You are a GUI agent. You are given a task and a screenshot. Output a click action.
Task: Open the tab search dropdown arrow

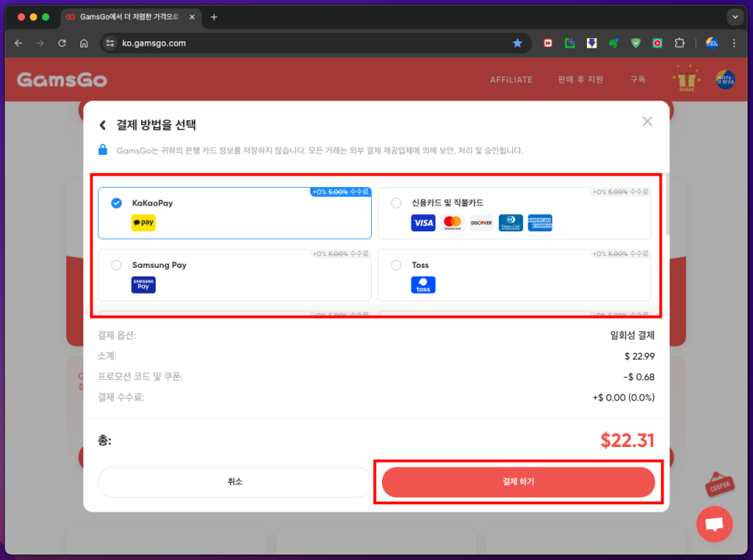pyautogui.click(x=735, y=17)
